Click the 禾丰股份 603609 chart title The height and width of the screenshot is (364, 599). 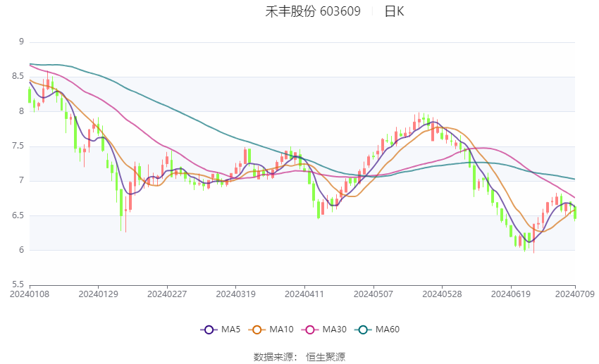(x=313, y=11)
